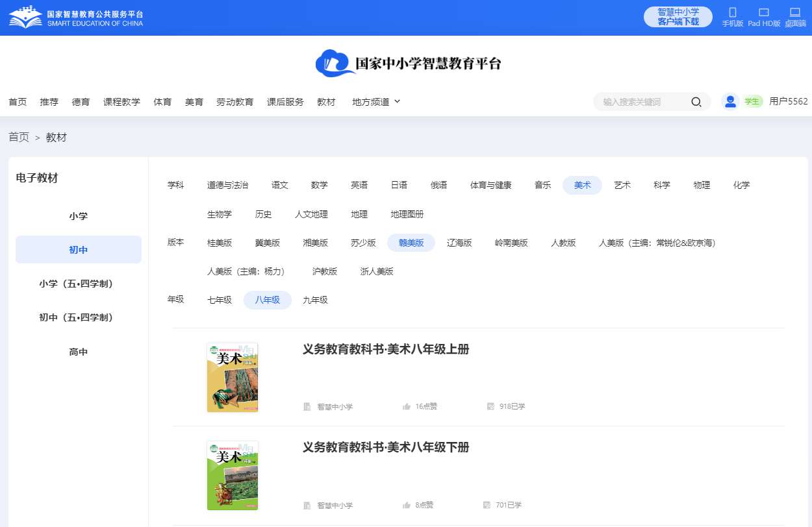The height and width of the screenshot is (527, 812).
Task: Pick the 苏少版 edition
Action: [363, 243]
